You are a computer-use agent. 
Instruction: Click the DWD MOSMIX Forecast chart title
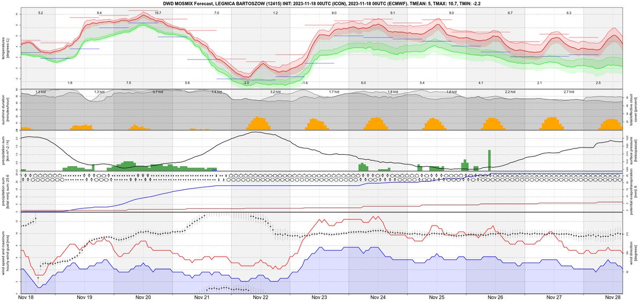(321, 3)
